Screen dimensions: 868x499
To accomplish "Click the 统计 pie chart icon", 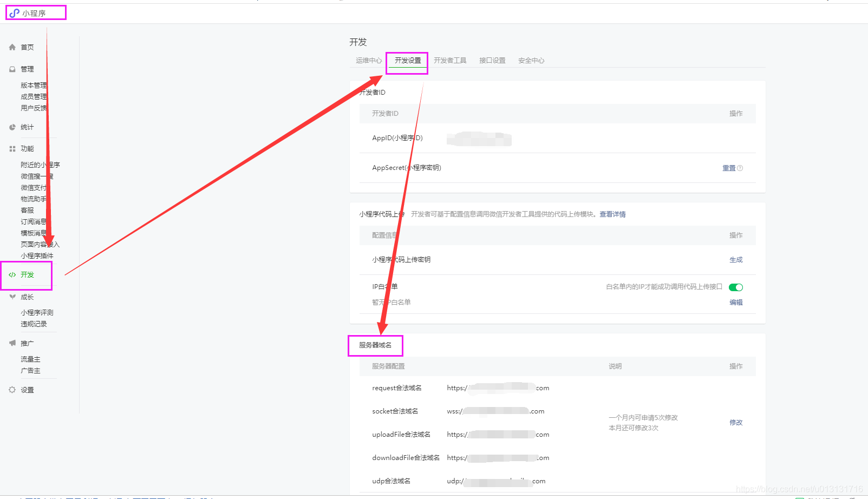I will [x=12, y=127].
